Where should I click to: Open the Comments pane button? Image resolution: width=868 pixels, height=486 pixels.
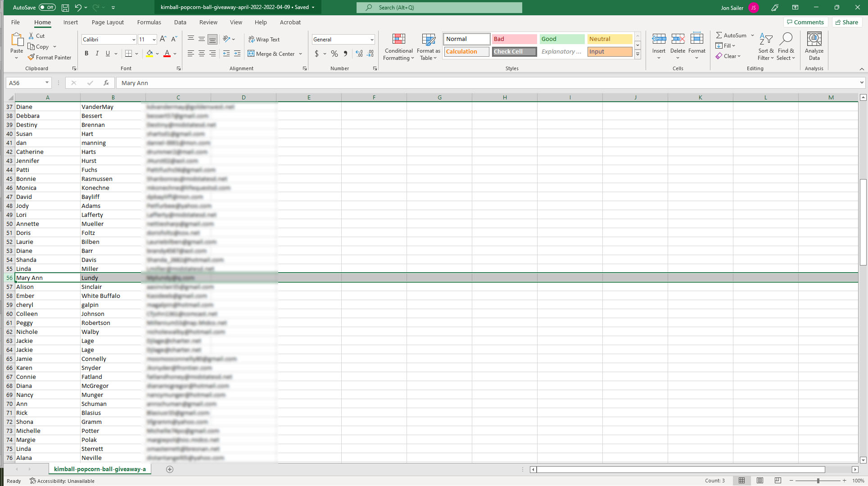[805, 22]
